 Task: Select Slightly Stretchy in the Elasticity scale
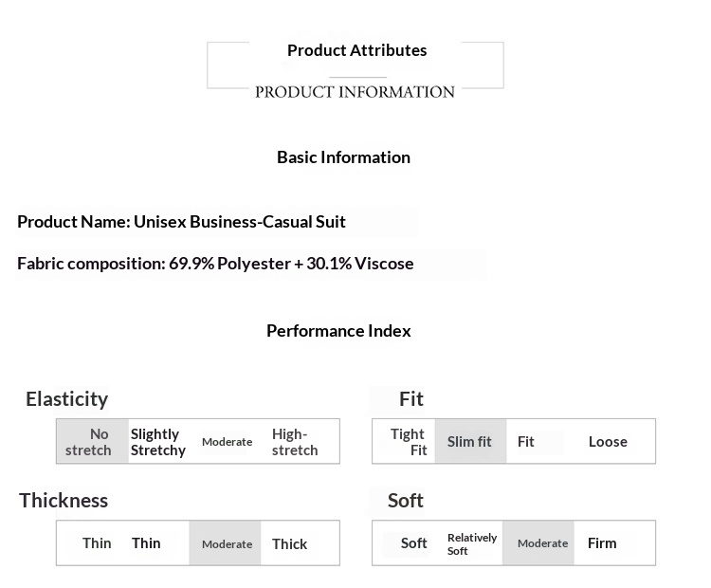(158, 442)
